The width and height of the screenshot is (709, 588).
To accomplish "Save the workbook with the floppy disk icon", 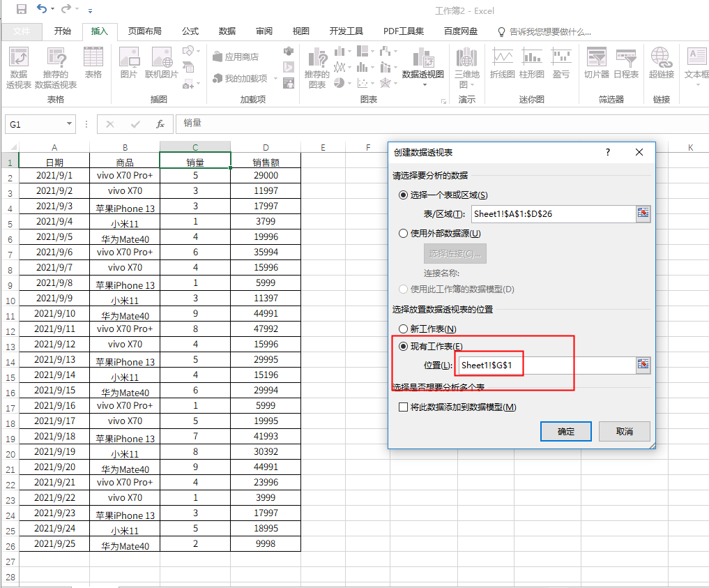I will [x=21, y=9].
